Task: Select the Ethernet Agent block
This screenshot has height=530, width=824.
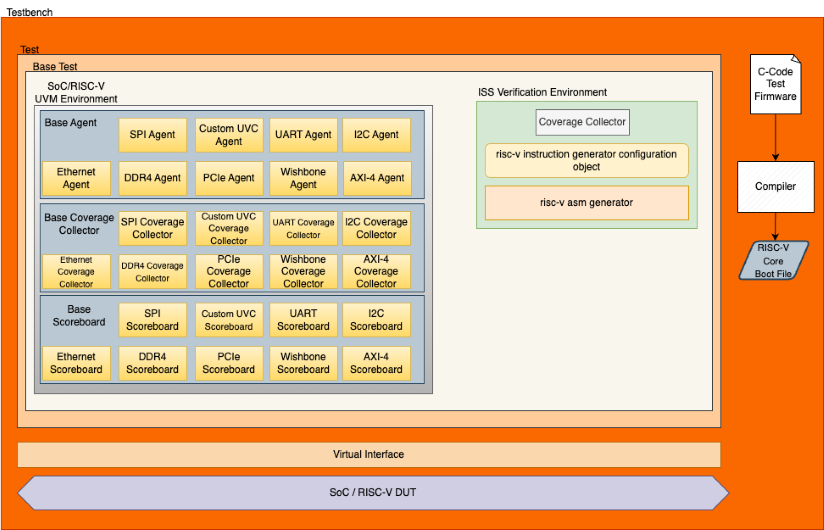Action: [x=76, y=178]
